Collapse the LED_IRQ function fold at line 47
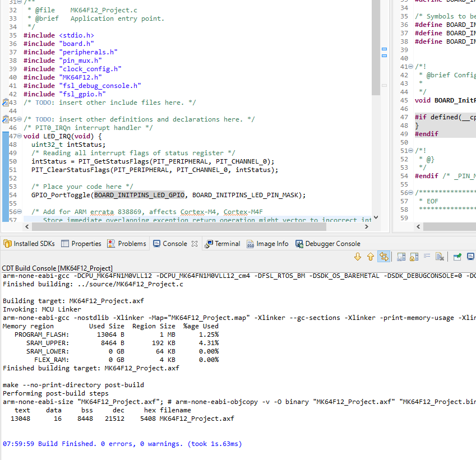Screen dimensions: 476x460 coord(20,136)
